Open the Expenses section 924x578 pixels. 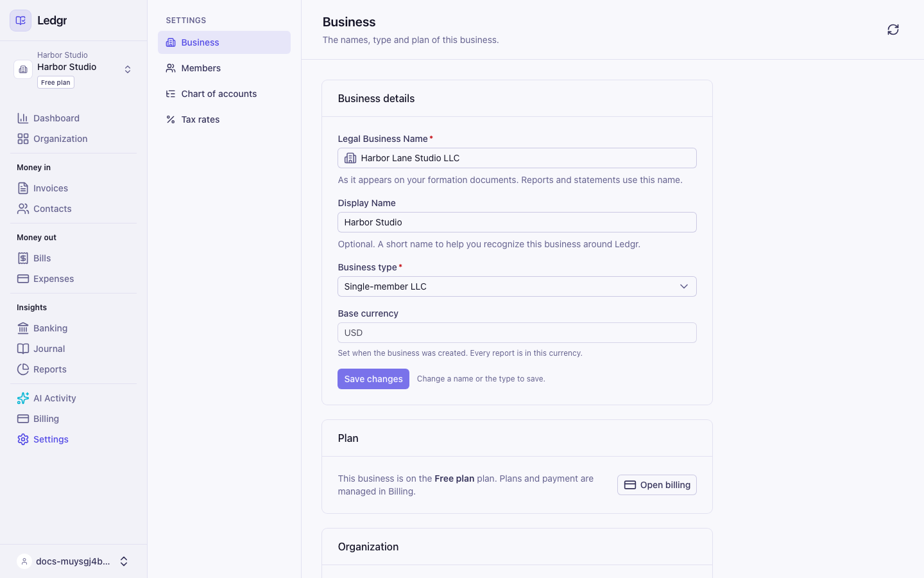coord(73,279)
